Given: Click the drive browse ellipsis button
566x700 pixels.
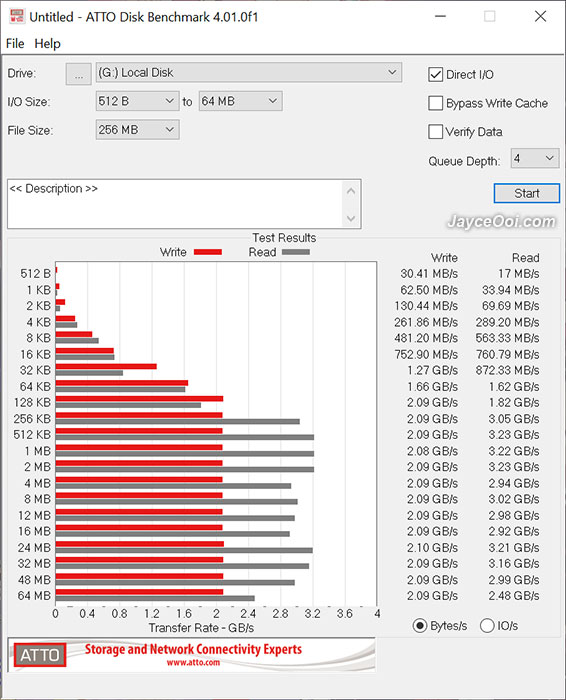Looking at the screenshot, I should 79,73.
